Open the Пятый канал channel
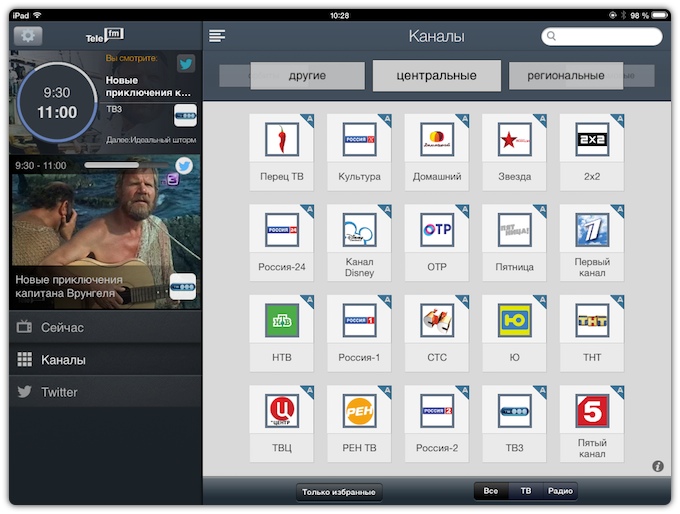 [592, 423]
